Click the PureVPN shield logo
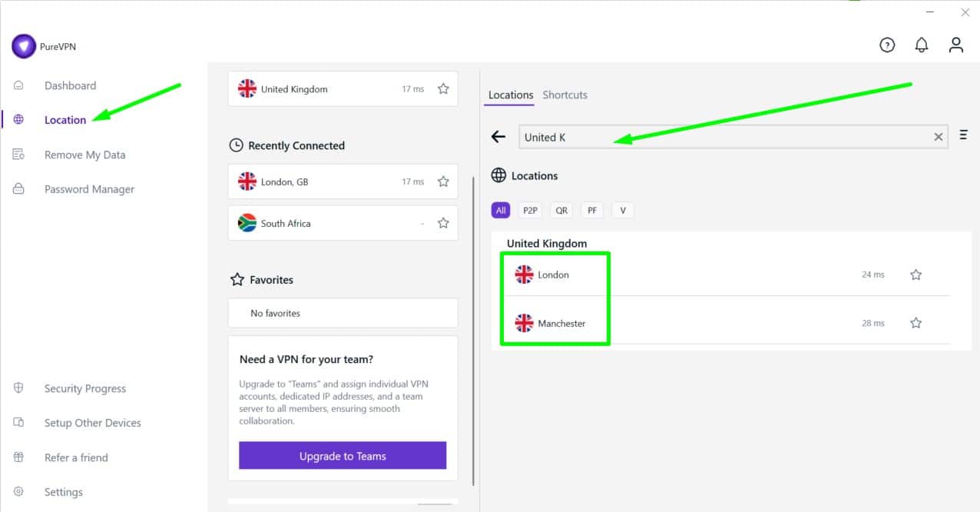980x512 pixels. [23, 46]
